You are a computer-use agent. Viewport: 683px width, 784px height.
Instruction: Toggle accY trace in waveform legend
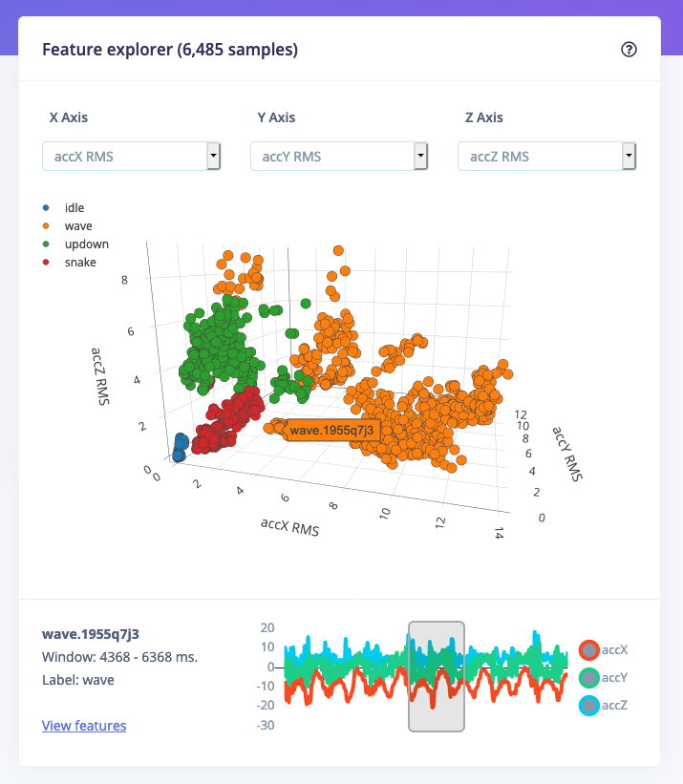pos(603,677)
